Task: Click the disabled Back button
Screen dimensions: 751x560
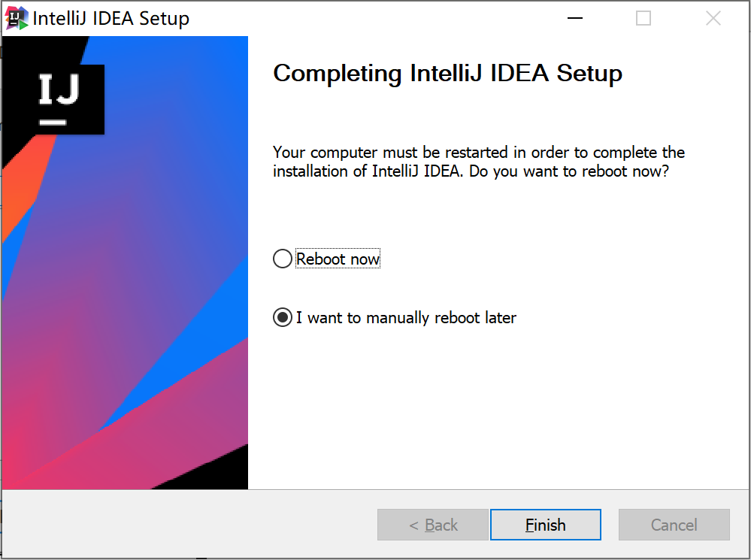Action: tap(432, 524)
